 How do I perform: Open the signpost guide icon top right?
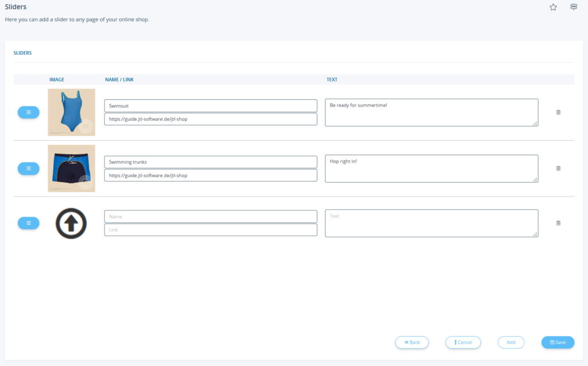[x=573, y=7]
